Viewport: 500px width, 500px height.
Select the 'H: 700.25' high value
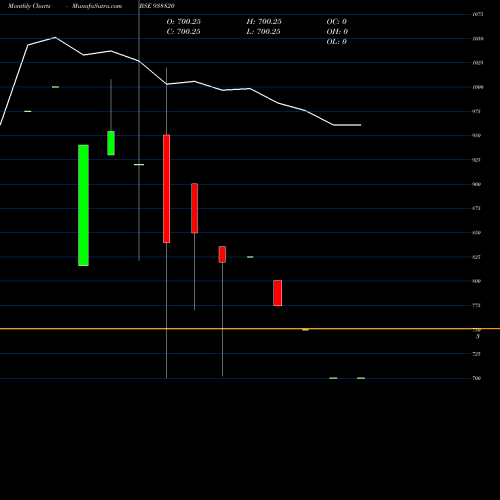[264, 22]
